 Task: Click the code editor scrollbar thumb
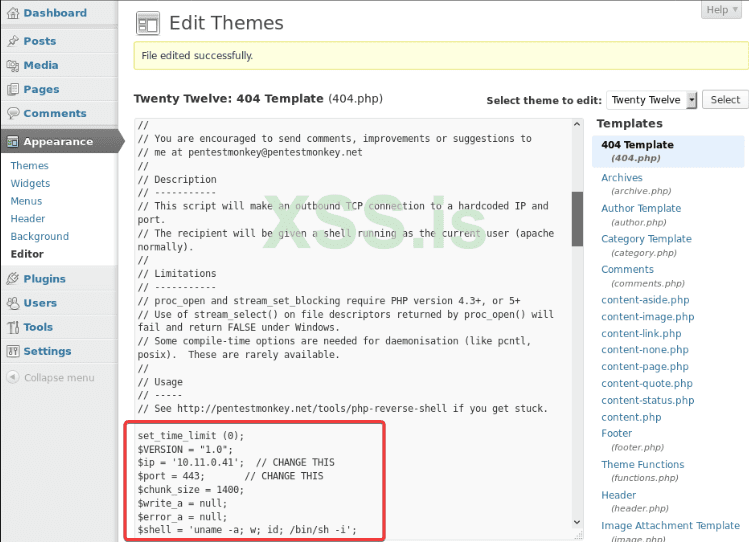point(577,219)
